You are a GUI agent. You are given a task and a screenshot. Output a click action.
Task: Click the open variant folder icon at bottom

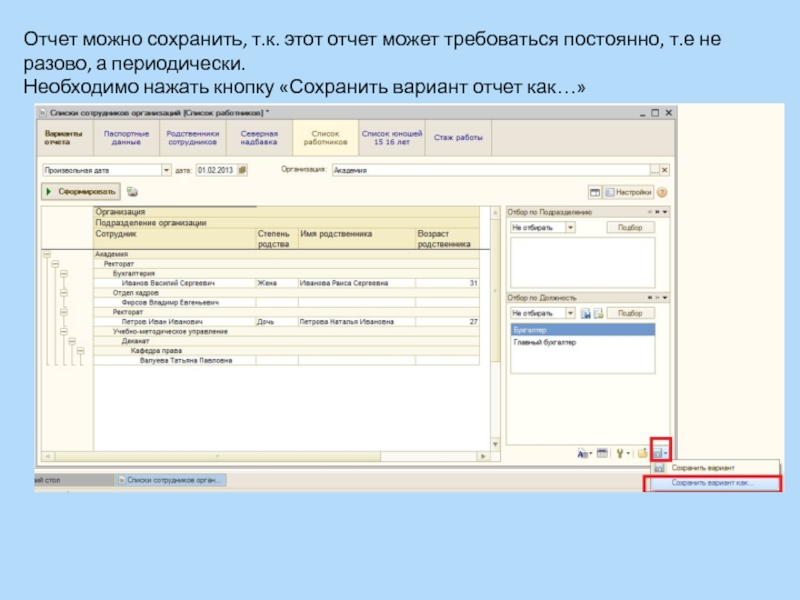click(x=642, y=453)
